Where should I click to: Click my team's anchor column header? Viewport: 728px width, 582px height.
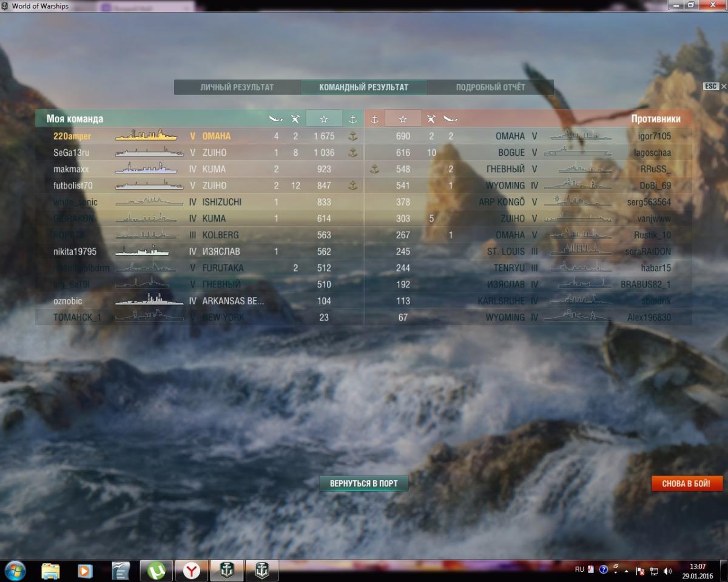click(x=352, y=119)
